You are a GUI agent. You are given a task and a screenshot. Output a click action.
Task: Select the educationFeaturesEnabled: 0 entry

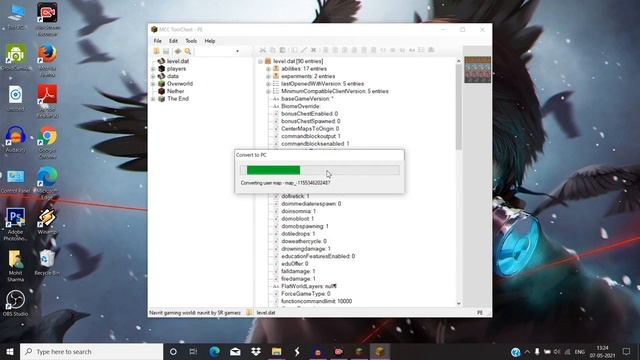(318, 256)
